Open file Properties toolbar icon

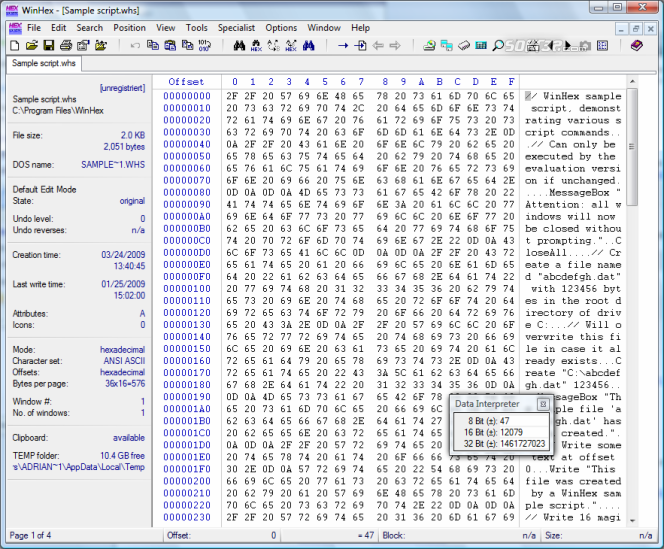(x=83, y=45)
